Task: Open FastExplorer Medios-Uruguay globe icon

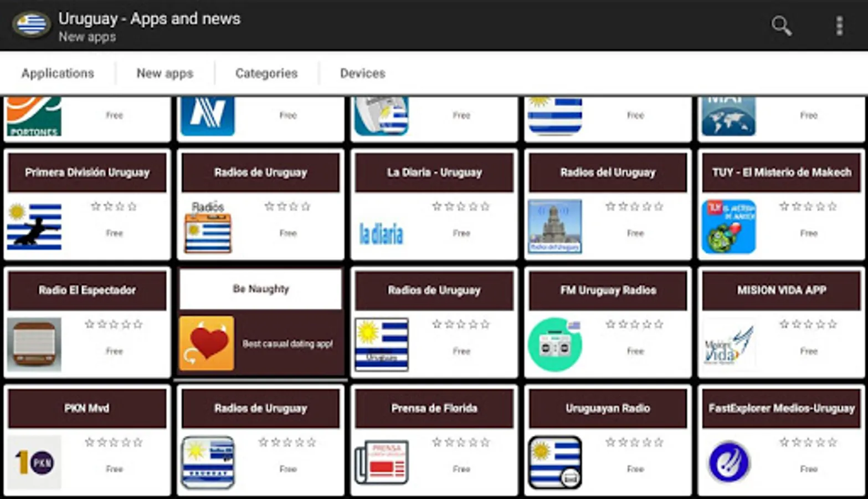Action: [728, 462]
